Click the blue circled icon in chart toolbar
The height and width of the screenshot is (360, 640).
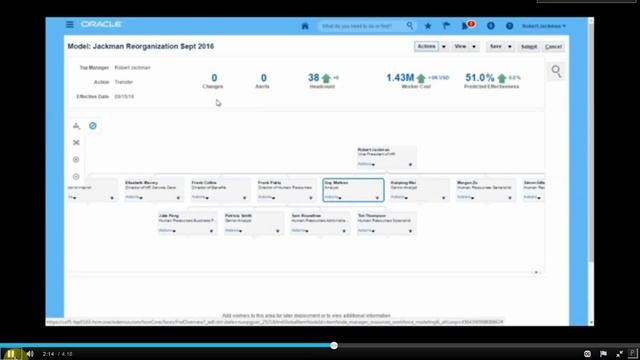[93, 126]
